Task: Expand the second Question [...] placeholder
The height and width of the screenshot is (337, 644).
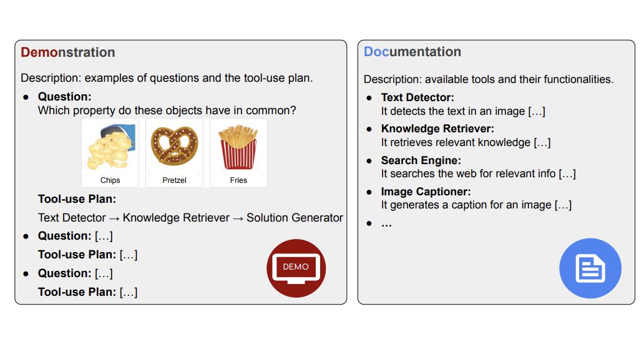Action: [x=75, y=236]
